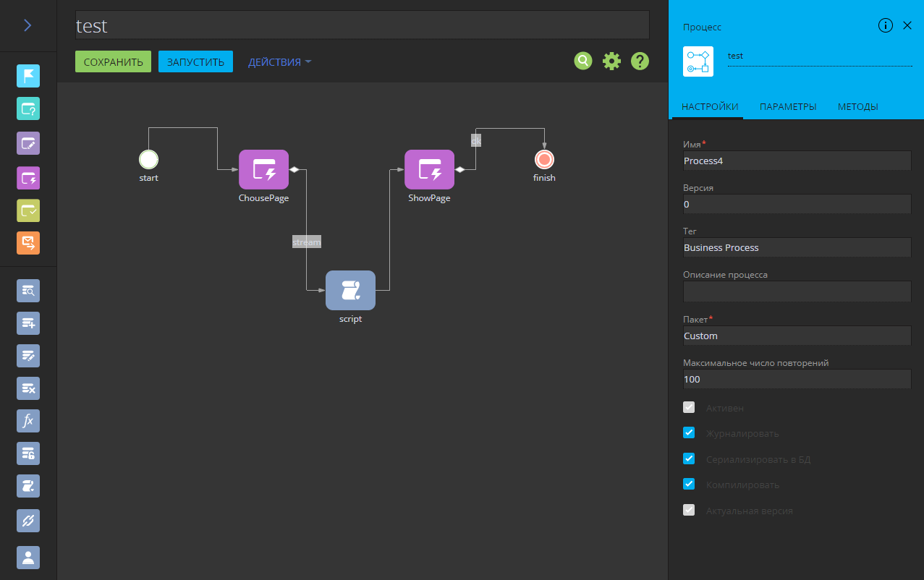Show process info via the i icon
The width and height of the screenshot is (924, 580).
[885, 25]
